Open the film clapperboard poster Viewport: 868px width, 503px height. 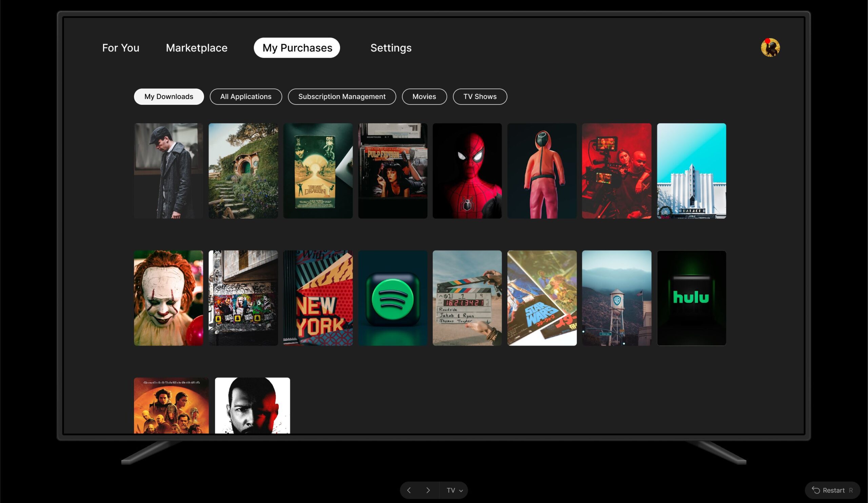tap(467, 298)
